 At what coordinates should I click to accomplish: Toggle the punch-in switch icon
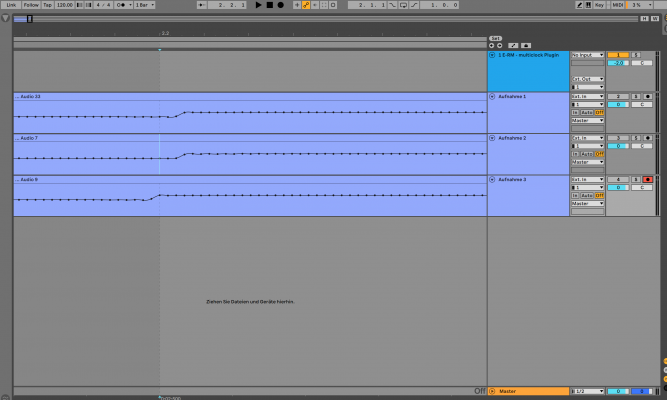tap(392, 5)
